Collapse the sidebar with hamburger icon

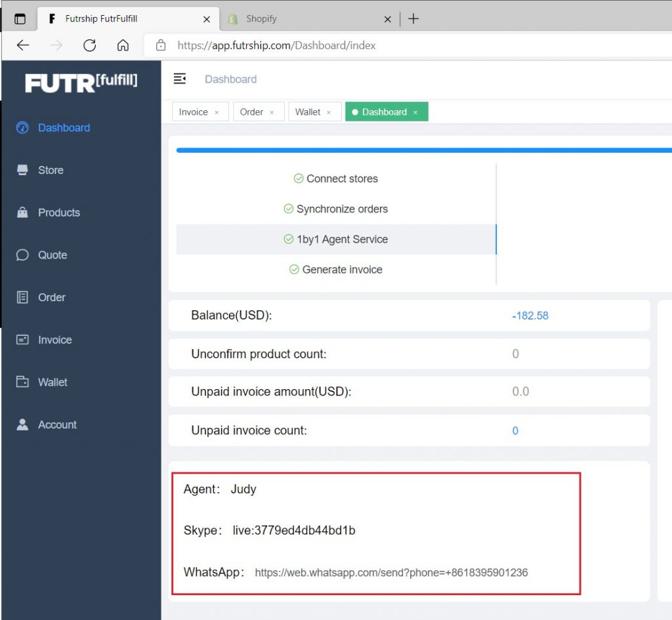click(x=180, y=79)
